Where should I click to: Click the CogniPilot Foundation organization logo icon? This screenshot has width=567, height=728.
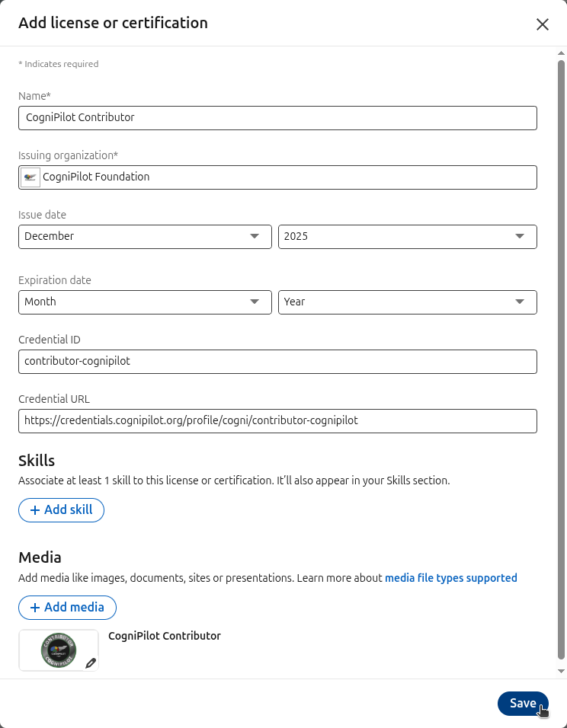click(30, 177)
